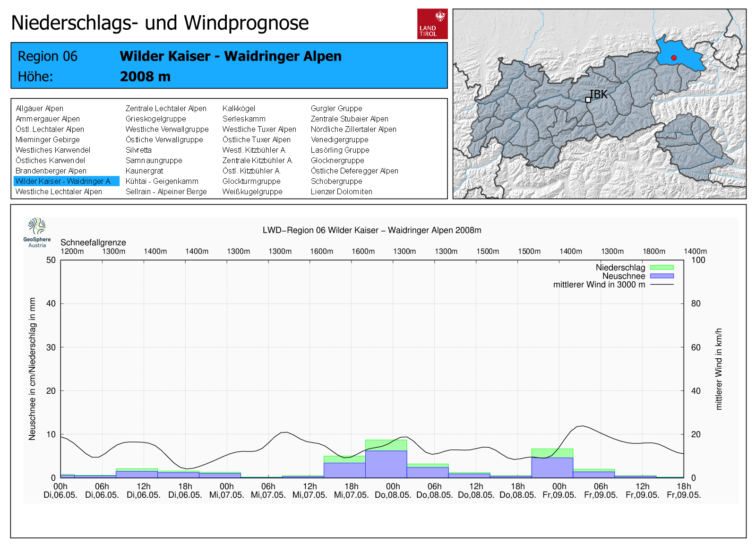Open Östliches Karwendel forecast

[50, 161]
